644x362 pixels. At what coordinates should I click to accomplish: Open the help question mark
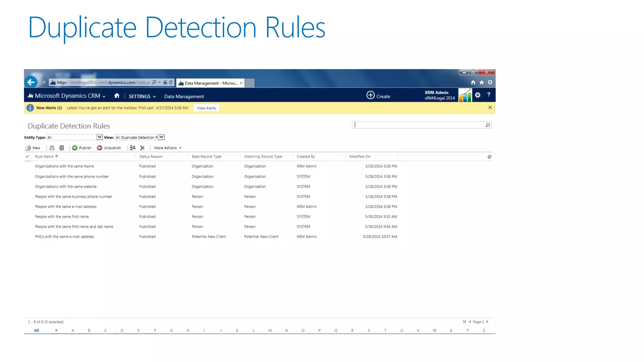tap(489, 95)
